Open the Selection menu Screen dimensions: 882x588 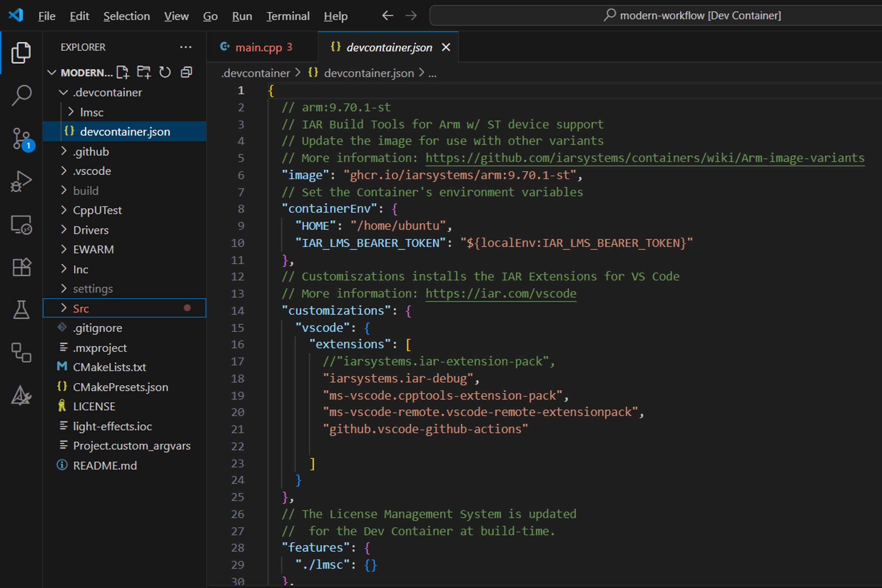[x=126, y=16]
